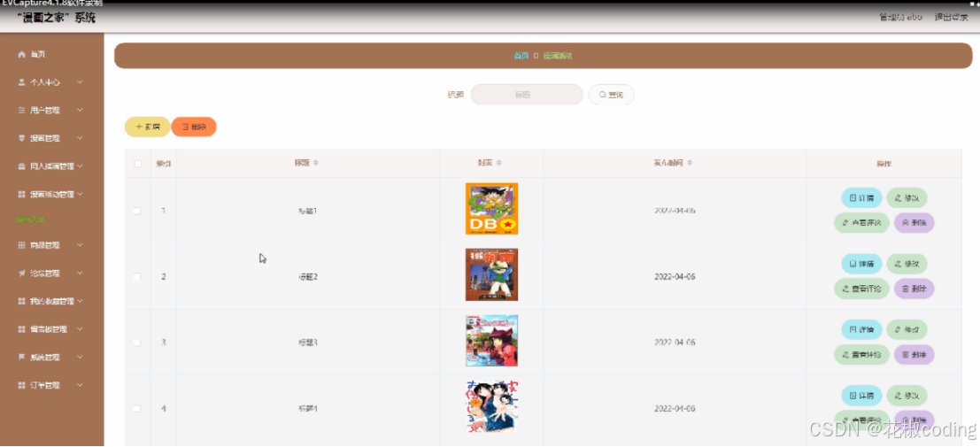This screenshot has height=447, width=980.
Task: Click the 索引 column header
Action: [x=163, y=164]
